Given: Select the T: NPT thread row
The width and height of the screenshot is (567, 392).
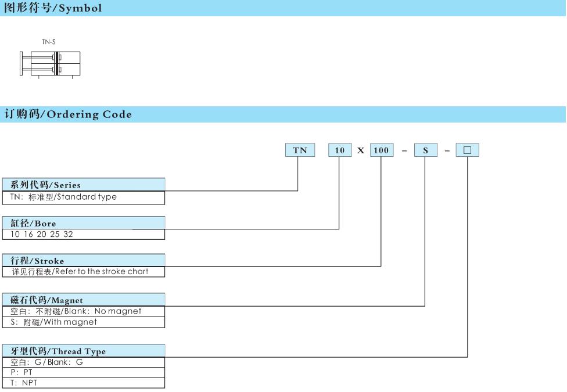Looking at the screenshot, I should (83, 383).
